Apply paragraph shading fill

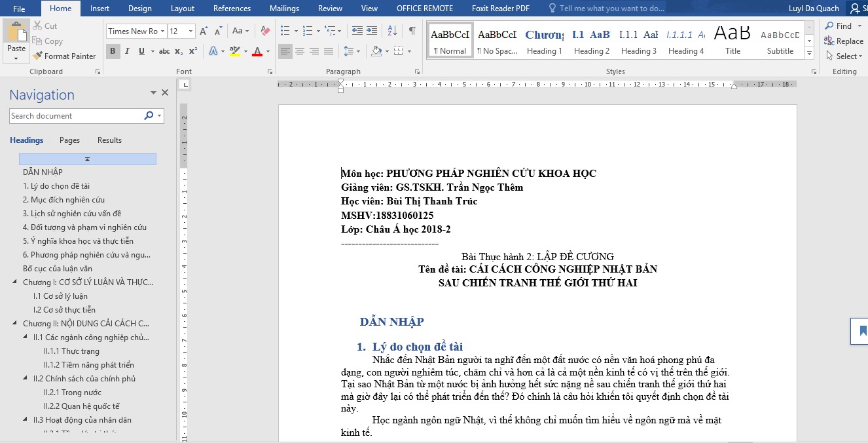point(376,51)
